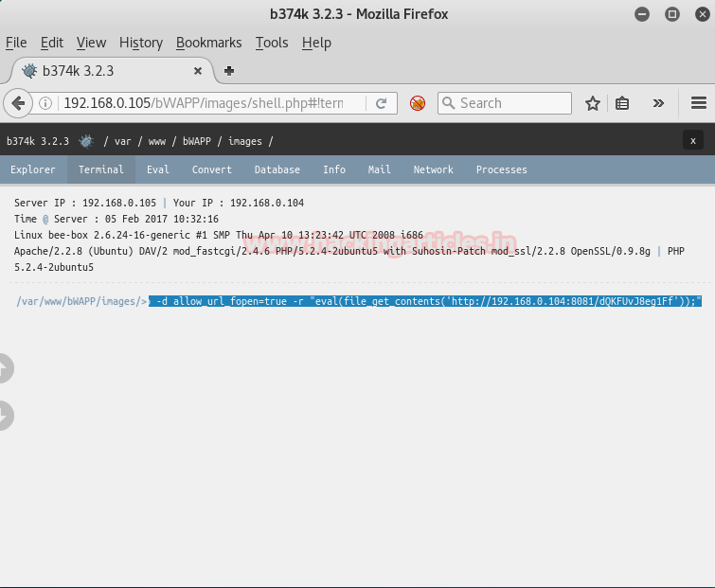This screenshot has width=715, height=588.
Task: Open the Edit menu
Action: point(52,43)
